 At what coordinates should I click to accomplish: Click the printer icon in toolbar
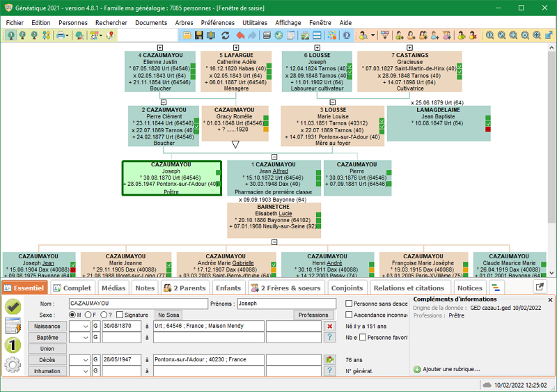pos(61,36)
